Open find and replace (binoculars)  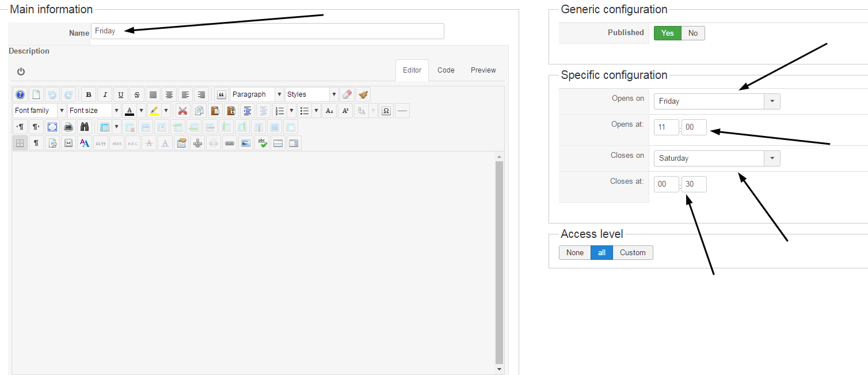coord(85,127)
